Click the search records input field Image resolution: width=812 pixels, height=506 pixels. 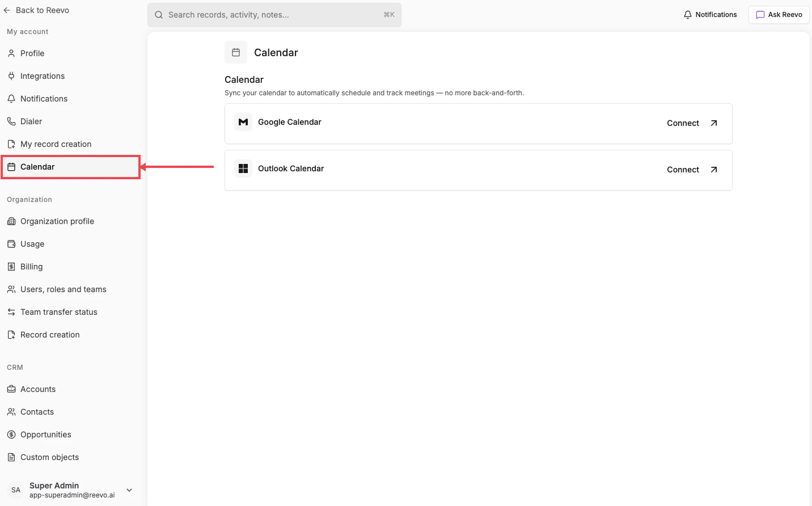tap(274, 15)
